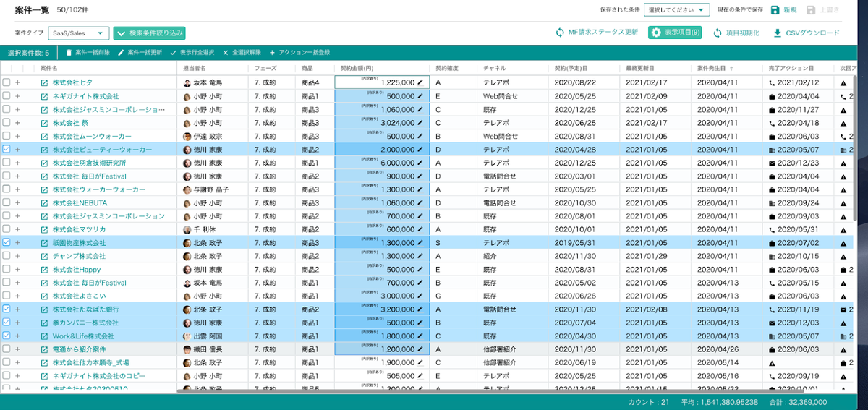
Task: Open the 保存された条件 dropdown
Action: pos(676,10)
